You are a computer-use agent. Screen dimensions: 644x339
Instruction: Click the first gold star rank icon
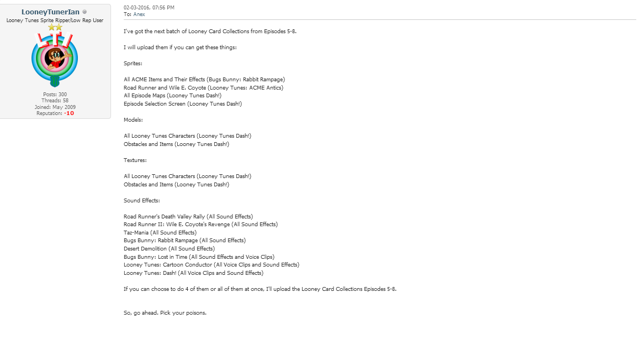tap(52, 27)
